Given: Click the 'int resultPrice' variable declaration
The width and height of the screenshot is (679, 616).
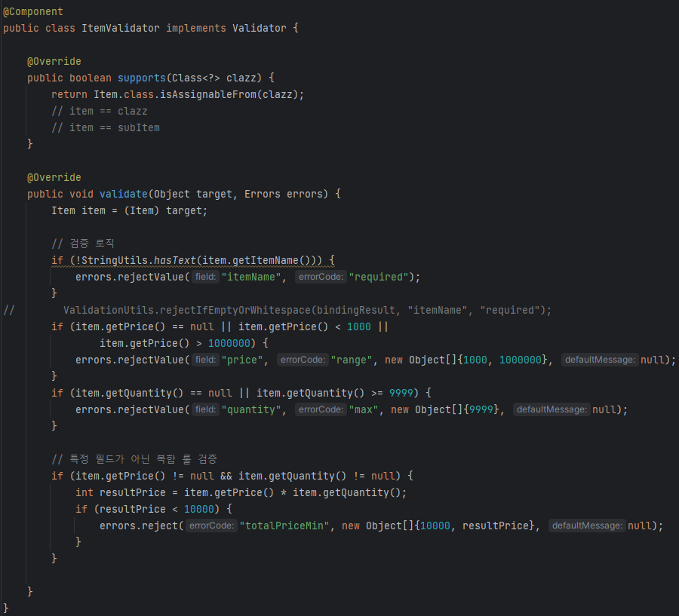Looking at the screenshot, I should coord(121,492).
